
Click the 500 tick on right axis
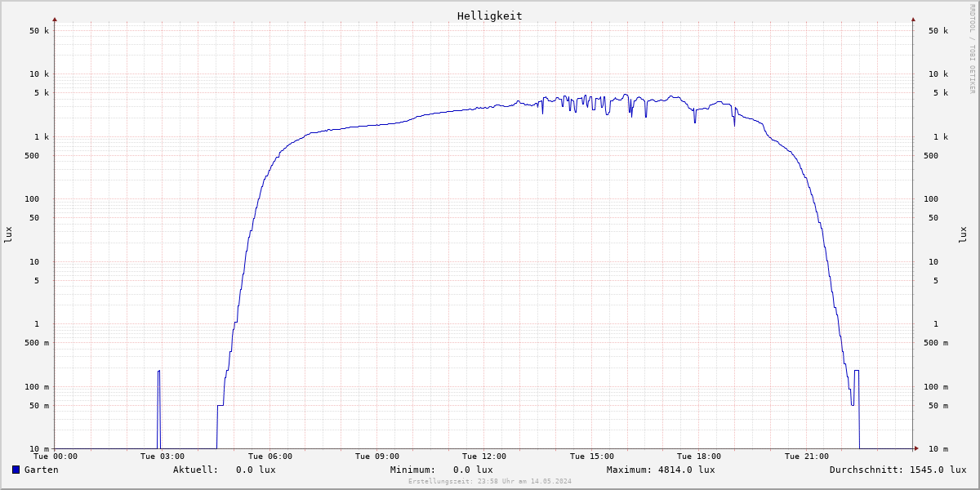click(931, 156)
